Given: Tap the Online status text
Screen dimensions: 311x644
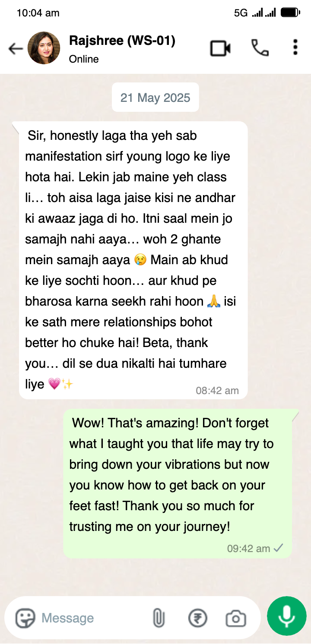Looking at the screenshot, I should 84,59.
